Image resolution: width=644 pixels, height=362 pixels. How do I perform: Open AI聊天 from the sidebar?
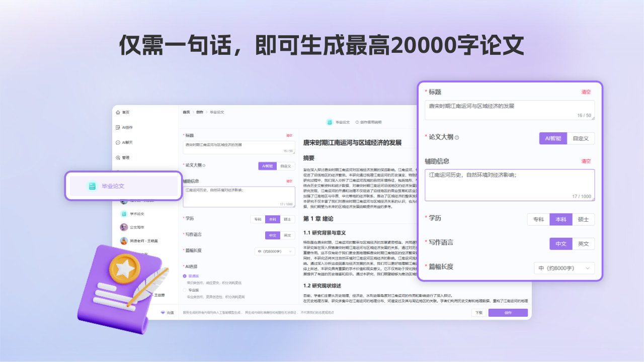pos(127,141)
